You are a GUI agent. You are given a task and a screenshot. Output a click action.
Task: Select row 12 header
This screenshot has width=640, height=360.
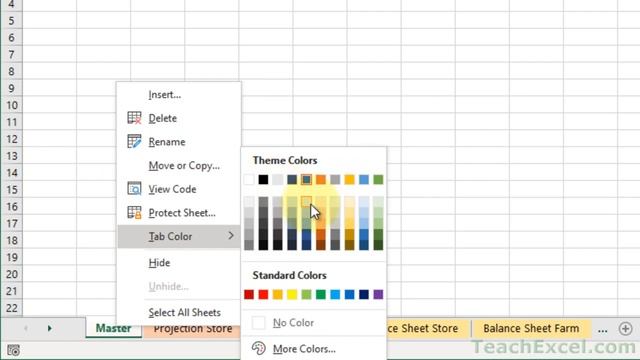11,139
